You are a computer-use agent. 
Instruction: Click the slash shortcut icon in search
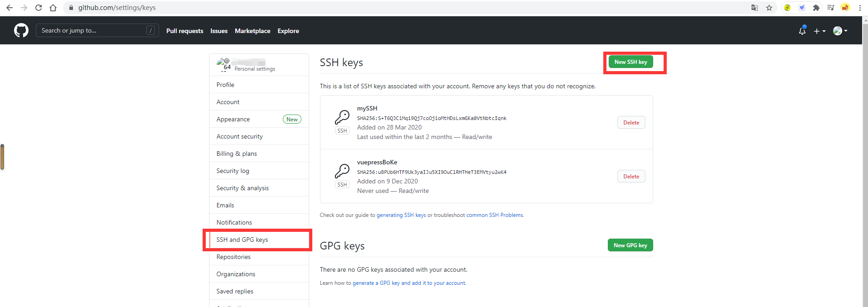pos(151,30)
